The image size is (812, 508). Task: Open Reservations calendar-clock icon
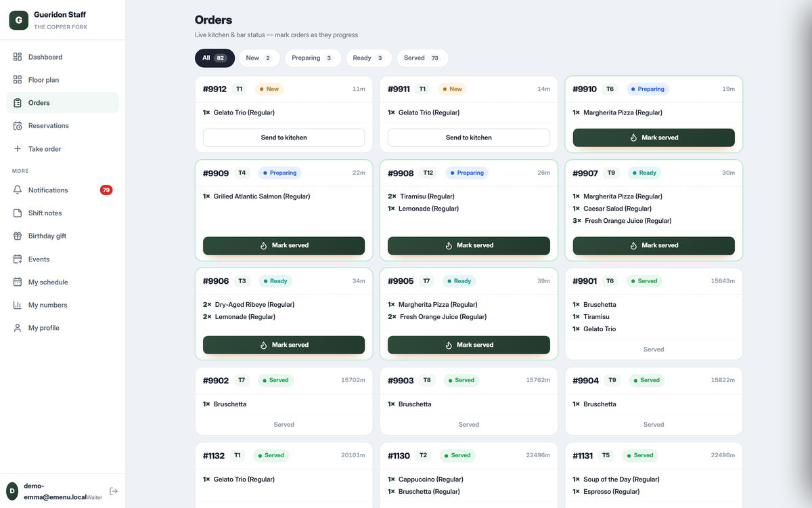(x=18, y=126)
